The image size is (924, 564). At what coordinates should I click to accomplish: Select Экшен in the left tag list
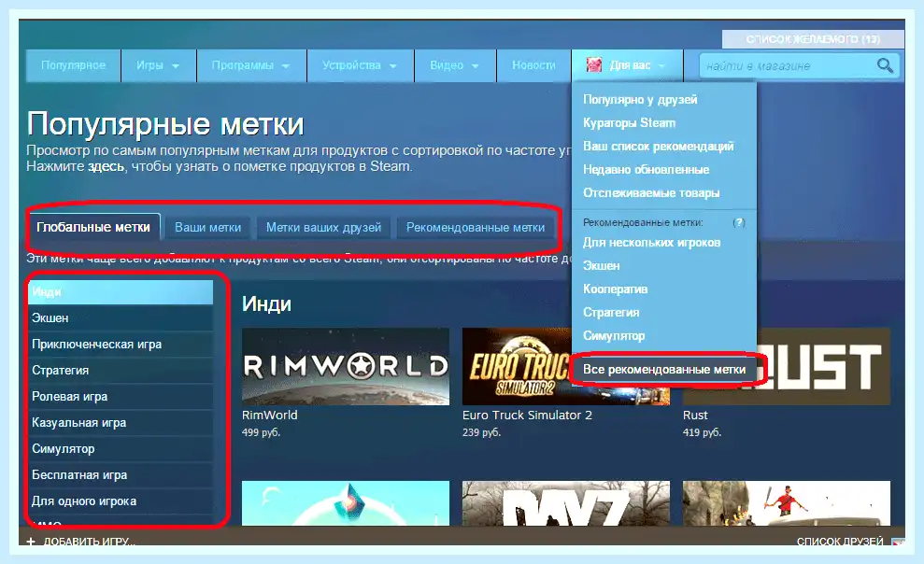point(121,317)
